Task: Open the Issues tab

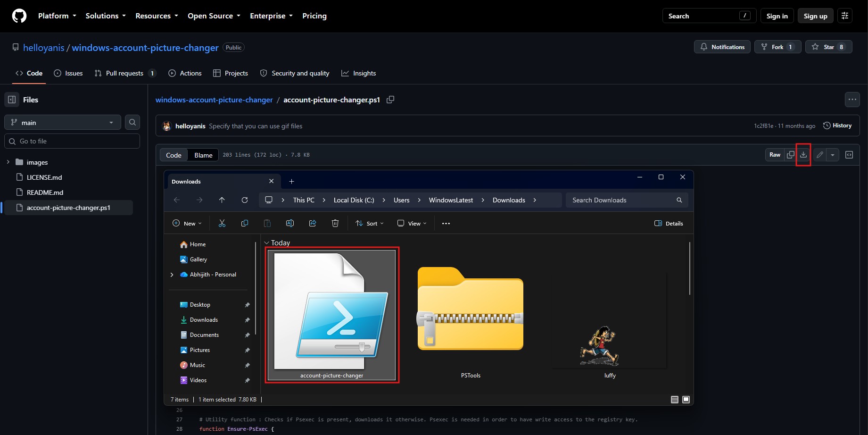Action: [68, 73]
